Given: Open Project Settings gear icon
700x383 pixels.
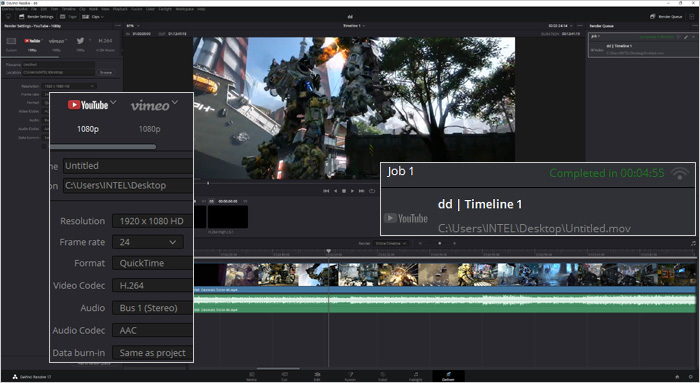Looking at the screenshot, I should tap(691, 377).
